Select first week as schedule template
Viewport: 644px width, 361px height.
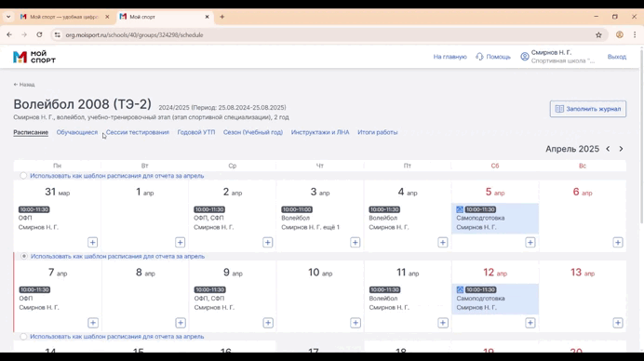[x=23, y=176]
